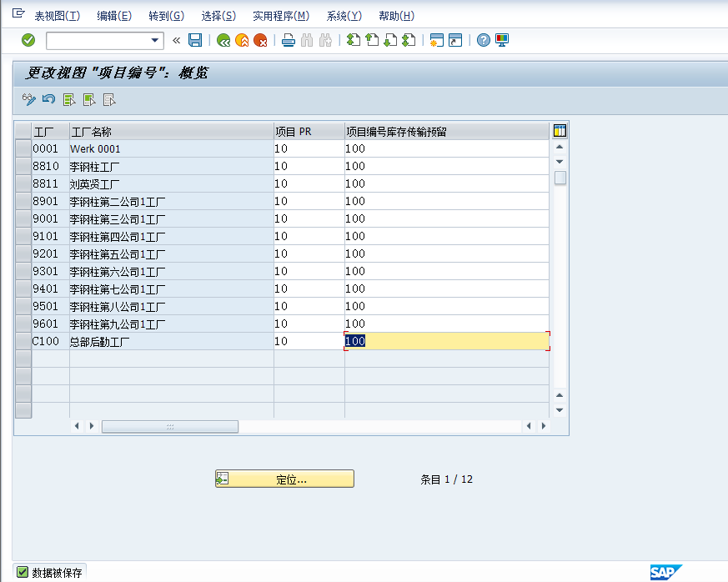Image resolution: width=728 pixels, height=582 pixels.
Task: Select row 9101 via its row selector
Action: (x=23, y=237)
